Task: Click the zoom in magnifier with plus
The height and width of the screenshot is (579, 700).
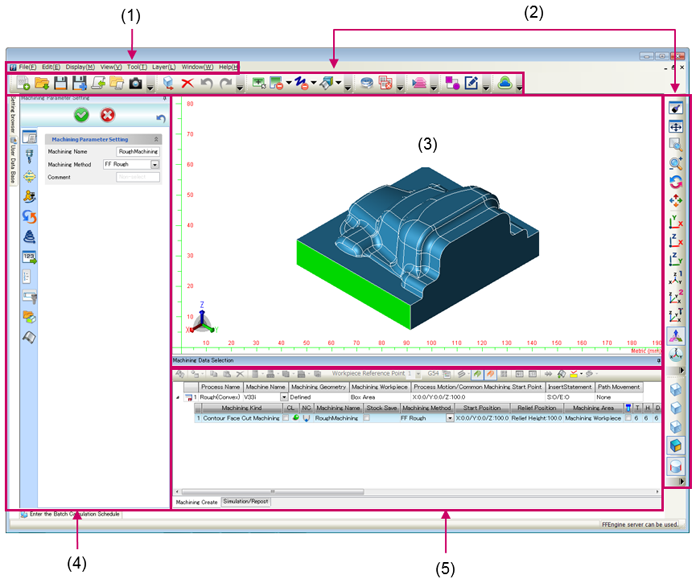Action: 675,163
